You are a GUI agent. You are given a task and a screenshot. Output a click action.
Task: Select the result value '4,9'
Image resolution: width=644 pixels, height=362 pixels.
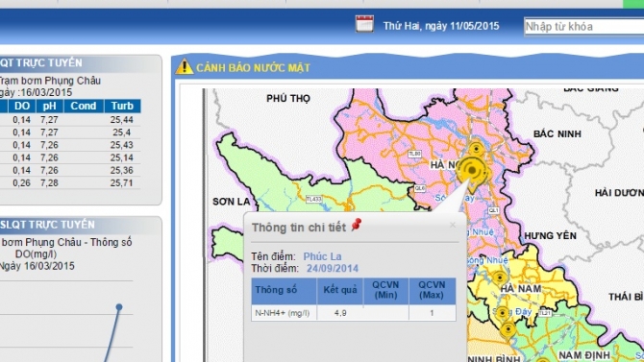point(340,313)
